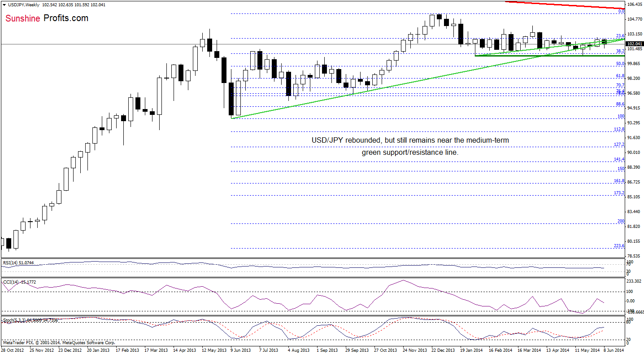Click the 11 May 2014 date label
Image resolution: width=644 pixels, height=354 pixels.
click(x=587, y=350)
